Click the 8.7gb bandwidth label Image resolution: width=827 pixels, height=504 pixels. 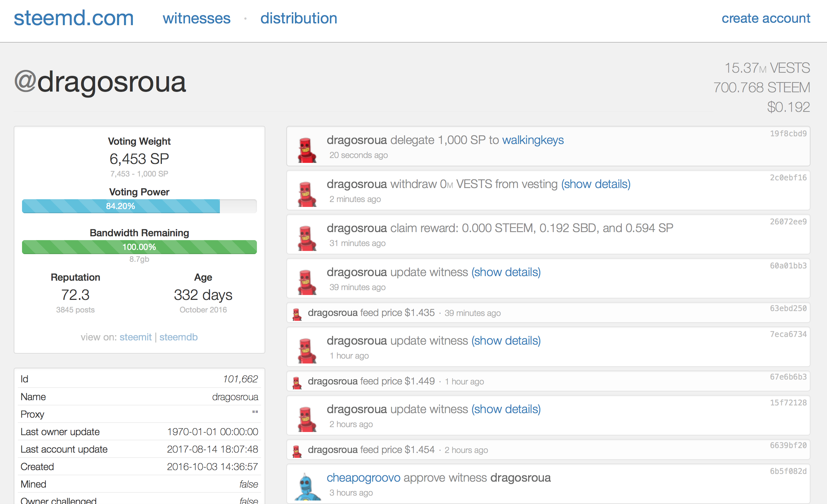pos(139,259)
